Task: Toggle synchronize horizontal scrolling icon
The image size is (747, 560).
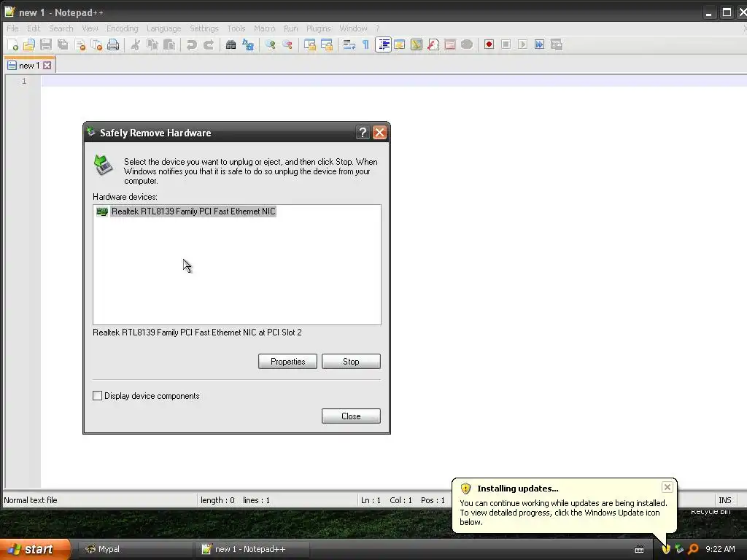Action: tap(327, 44)
